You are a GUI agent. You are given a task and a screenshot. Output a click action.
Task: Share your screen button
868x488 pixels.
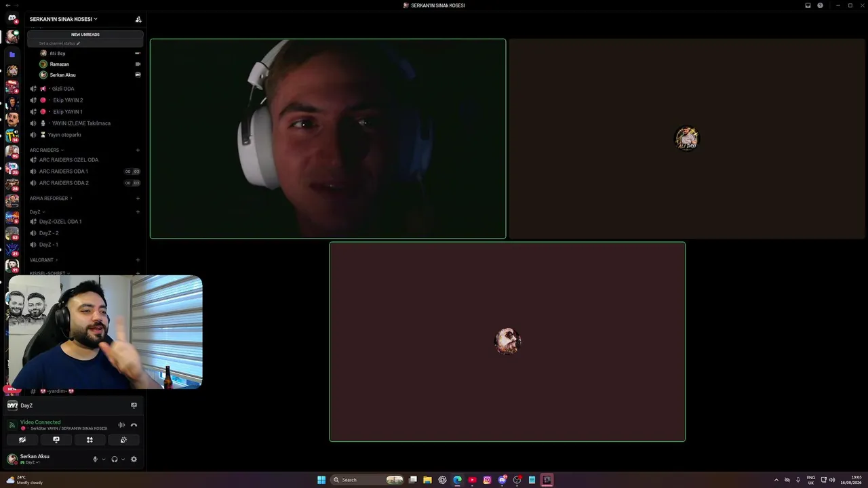coord(56,440)
